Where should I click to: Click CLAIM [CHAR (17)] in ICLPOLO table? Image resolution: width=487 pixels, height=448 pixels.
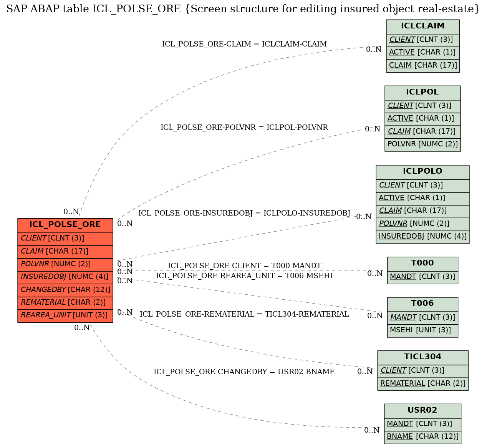pos(422,211)
